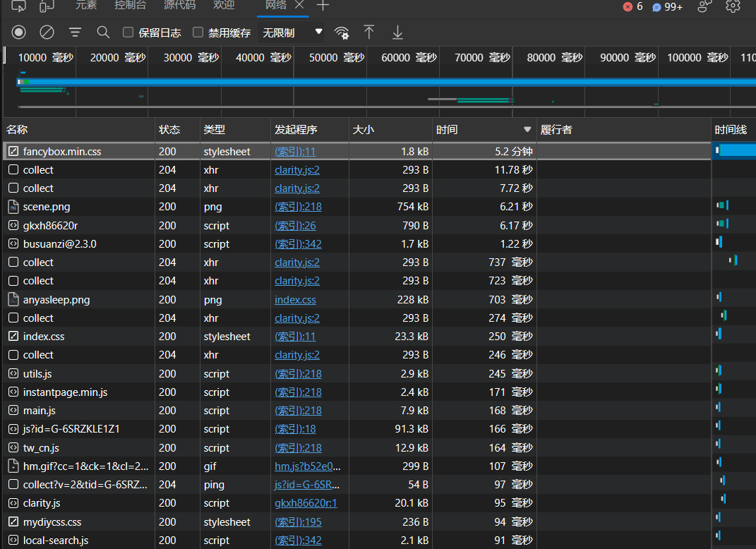Click the export HAR download arrow
This screenshot has height=549, width=756.
(x=397, y=32)
